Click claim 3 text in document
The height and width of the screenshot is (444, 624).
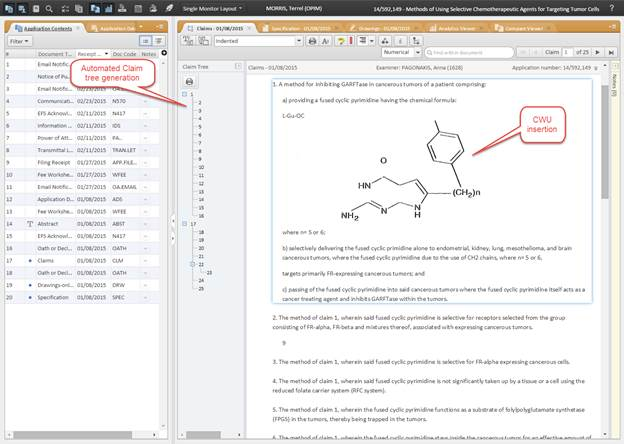[421, 362]
